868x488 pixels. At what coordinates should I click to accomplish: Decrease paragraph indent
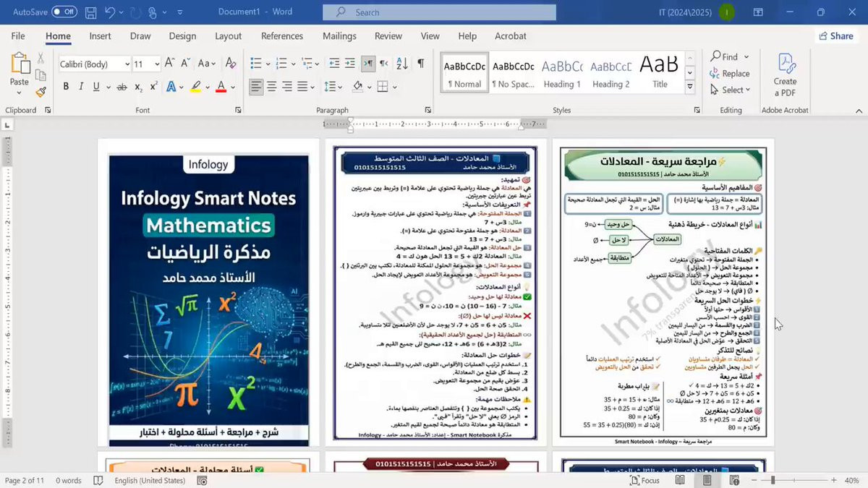click(x=334, y=64)
